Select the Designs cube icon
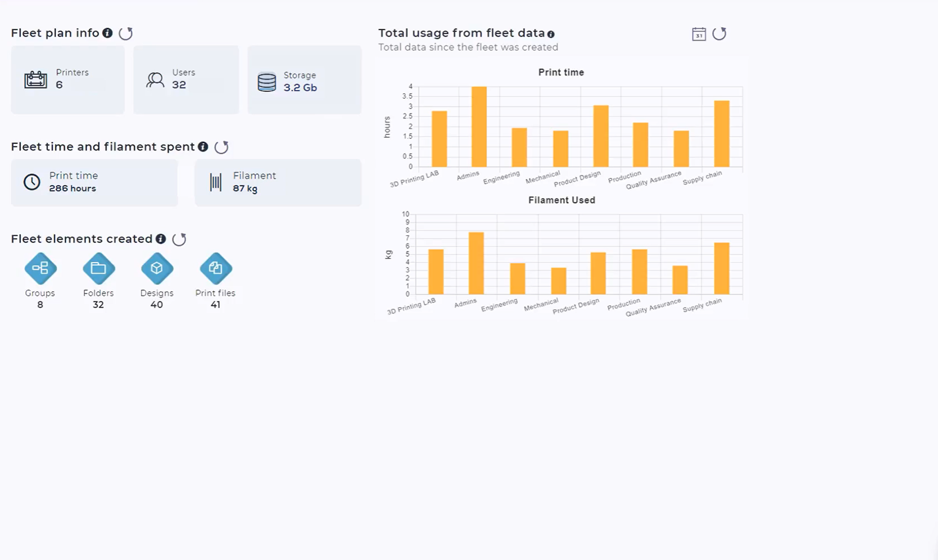This screenshot has width=938, height=560. (x=157, y=268)
